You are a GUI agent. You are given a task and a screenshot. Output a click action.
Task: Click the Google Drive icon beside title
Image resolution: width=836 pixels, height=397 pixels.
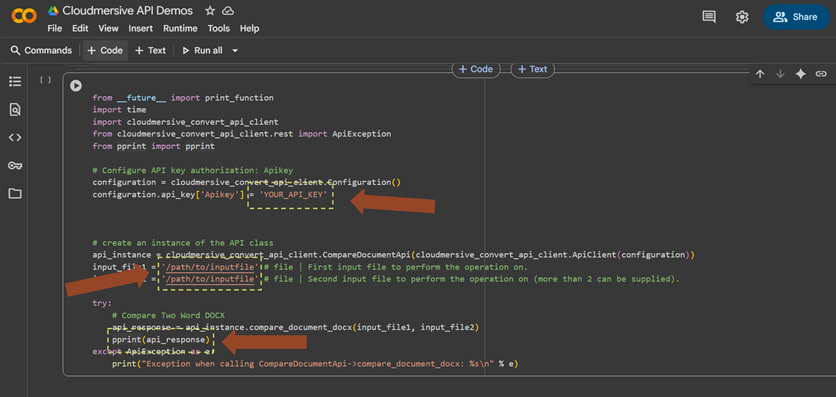(53, 11)
